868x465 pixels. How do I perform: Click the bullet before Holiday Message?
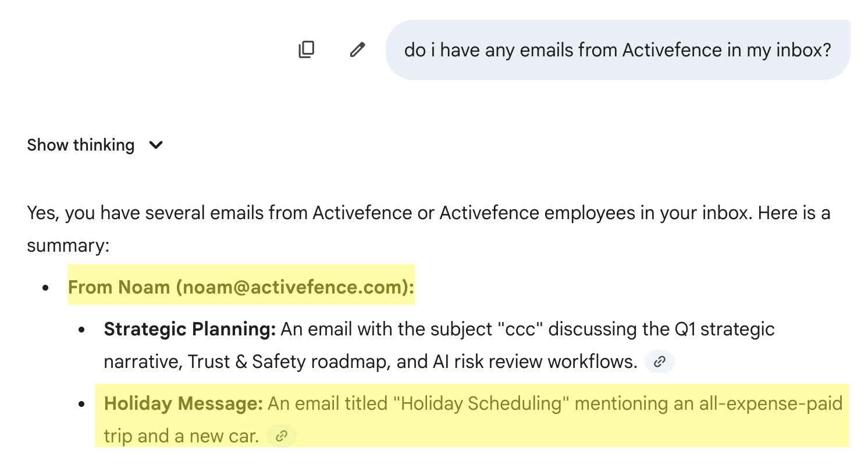(82, 404)
